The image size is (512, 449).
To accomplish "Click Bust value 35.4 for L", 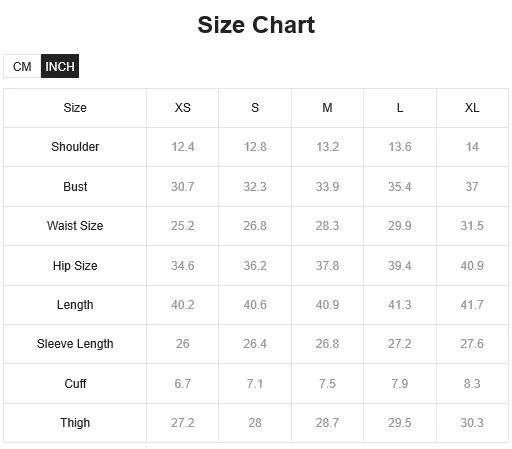I will coord(400,187).
